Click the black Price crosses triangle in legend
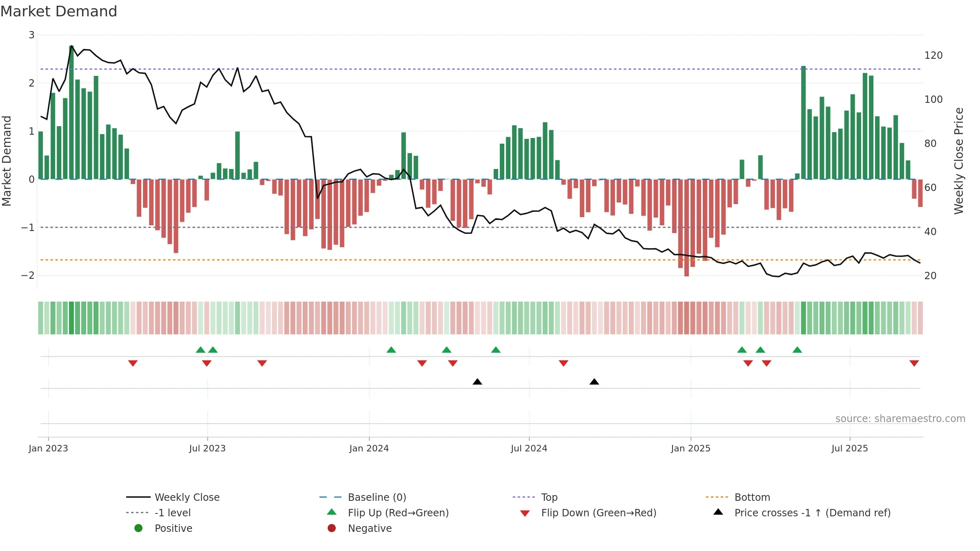 (x=718, y=512)
